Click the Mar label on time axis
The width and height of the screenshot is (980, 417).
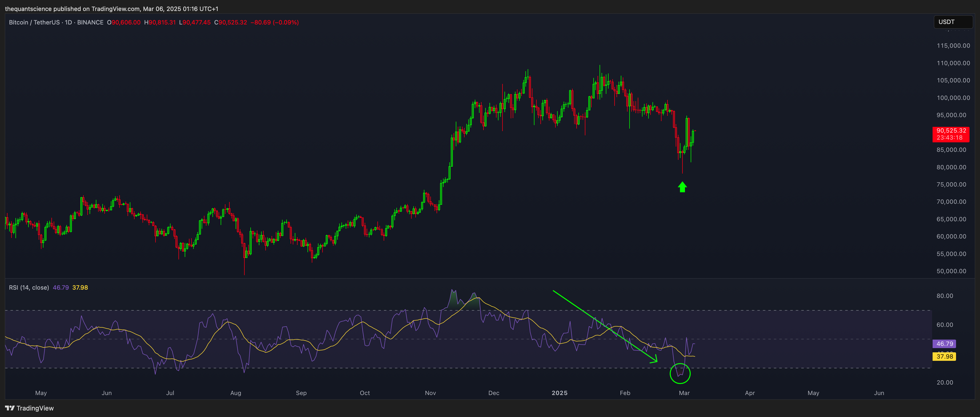pyautogui.click(x=684, y=393)
